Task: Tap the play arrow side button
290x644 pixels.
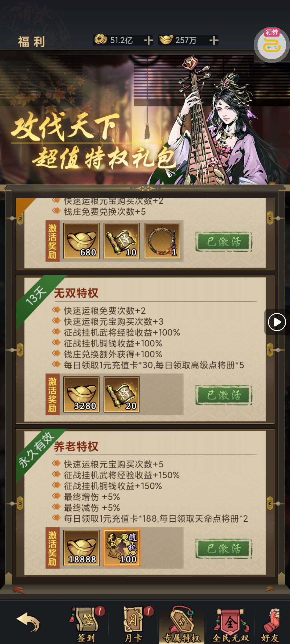Action: (x=277, y=322)
